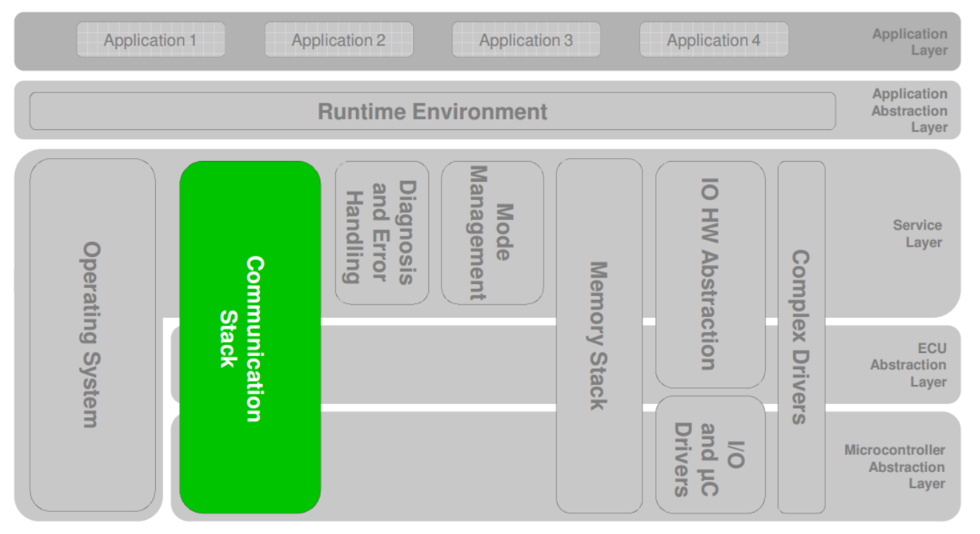Choose the Application 4 block
This screenshot has width=980, height=534.
pos(714,40)
